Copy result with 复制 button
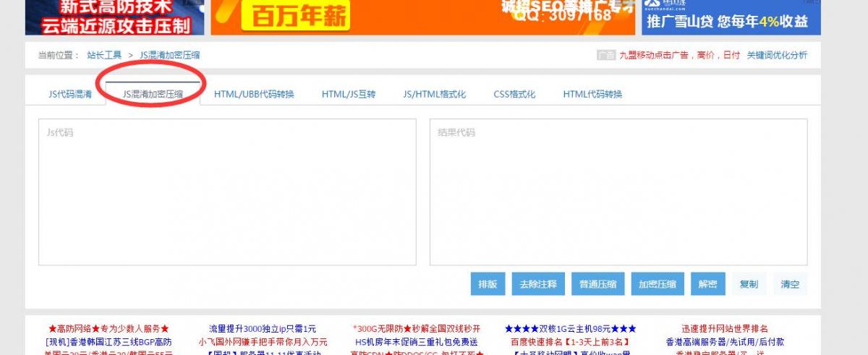868x355 pixels. tap(749, 284)
